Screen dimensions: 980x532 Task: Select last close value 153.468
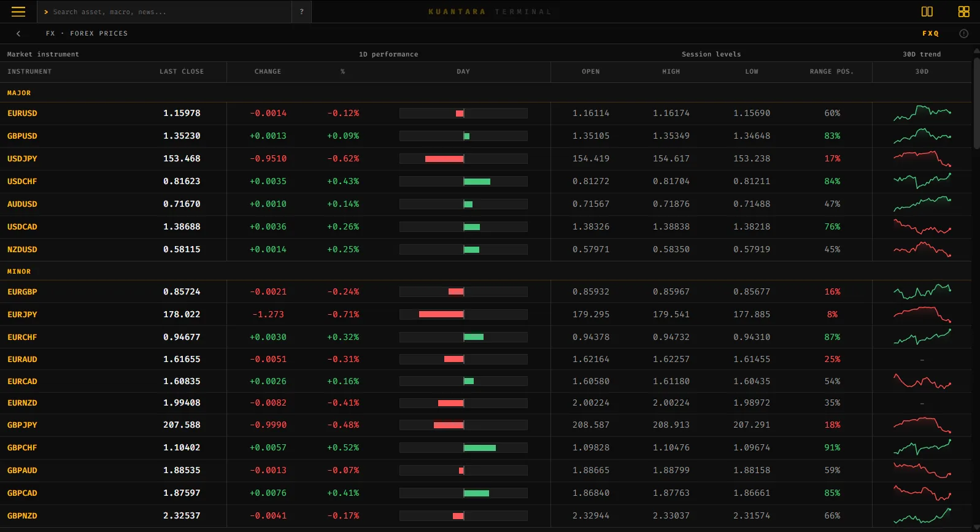182,159
